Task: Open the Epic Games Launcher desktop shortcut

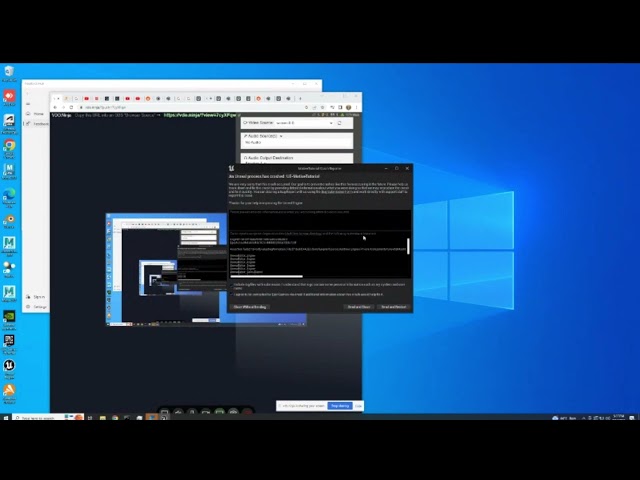Action: coord(9,344)
